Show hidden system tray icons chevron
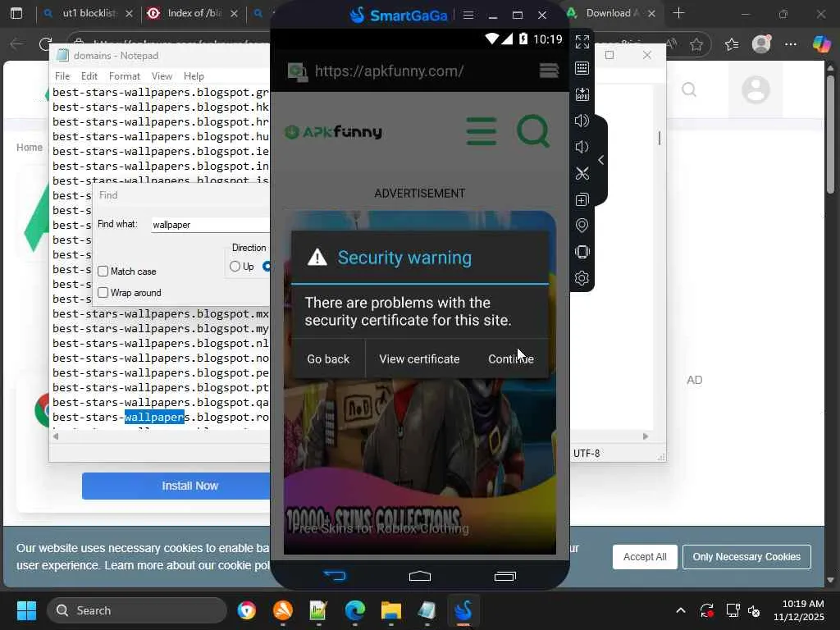The width and height of the screenshot is (840, 630). (681, 610)
